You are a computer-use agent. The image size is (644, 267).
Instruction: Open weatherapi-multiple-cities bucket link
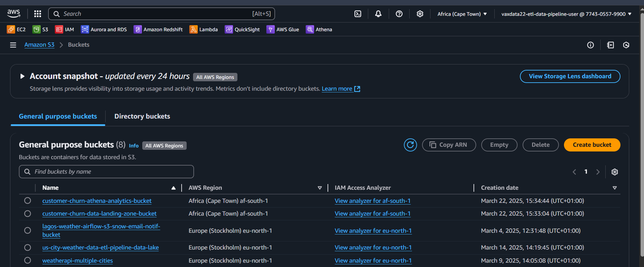tap(78, 261)
